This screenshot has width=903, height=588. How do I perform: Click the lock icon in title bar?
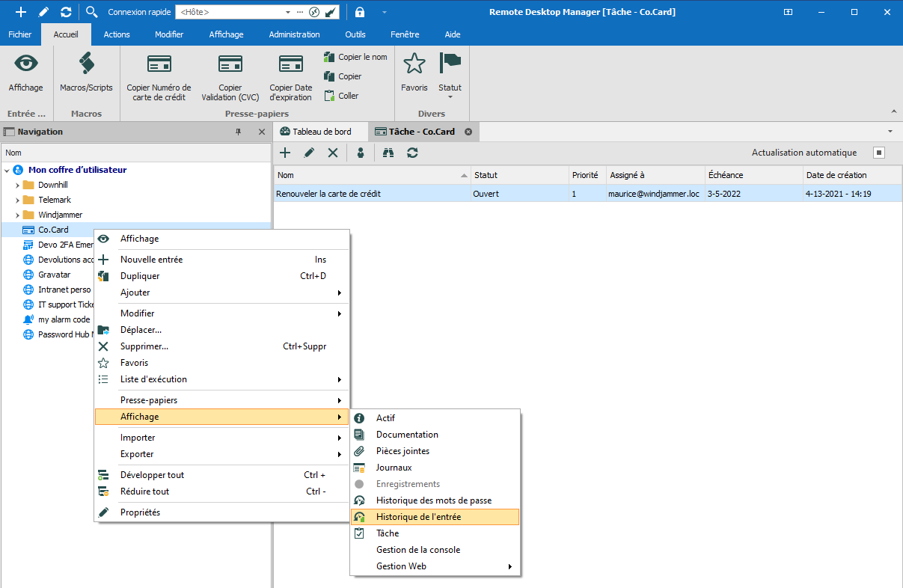pos(360,12)
